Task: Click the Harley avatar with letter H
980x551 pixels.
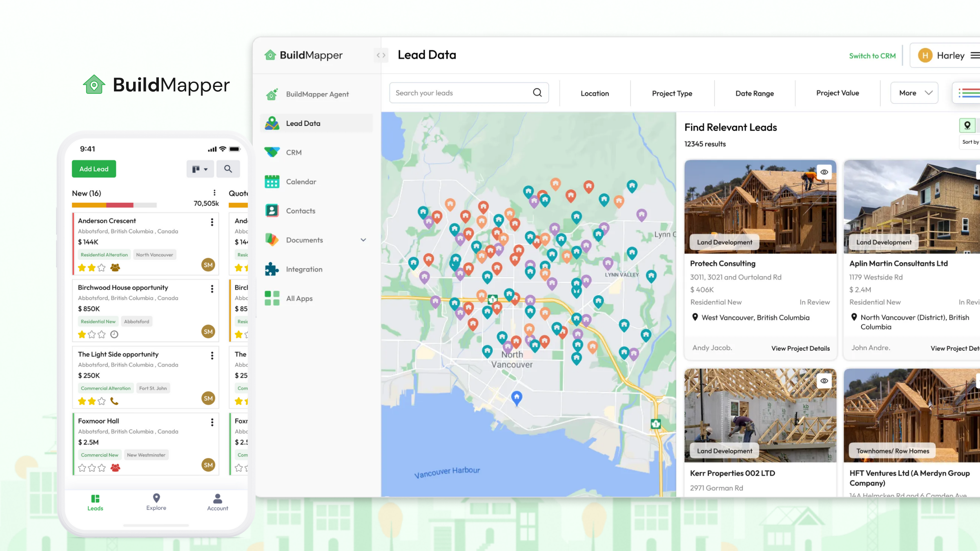Action: (925, 56)
